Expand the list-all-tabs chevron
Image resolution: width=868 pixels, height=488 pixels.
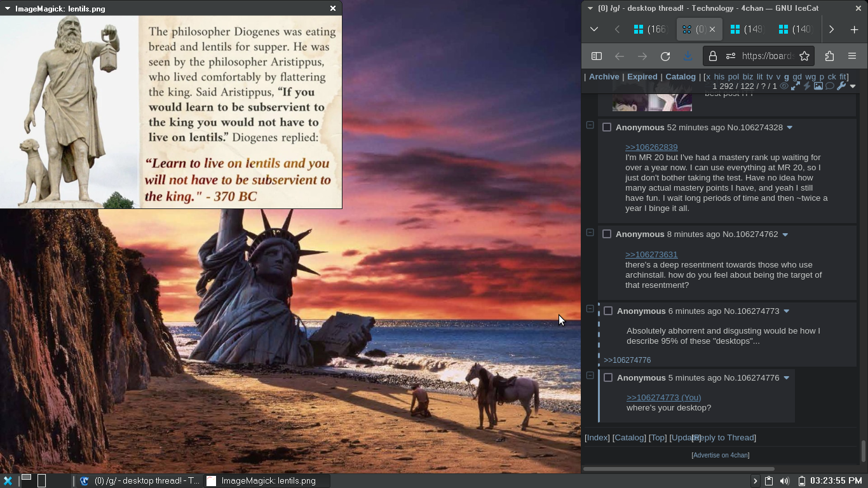[x=594, y=29]
